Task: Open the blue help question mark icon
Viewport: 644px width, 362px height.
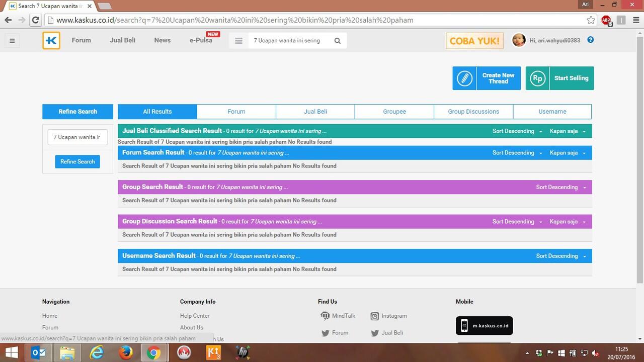Action: pyautogui.click(x=591, y=40)
